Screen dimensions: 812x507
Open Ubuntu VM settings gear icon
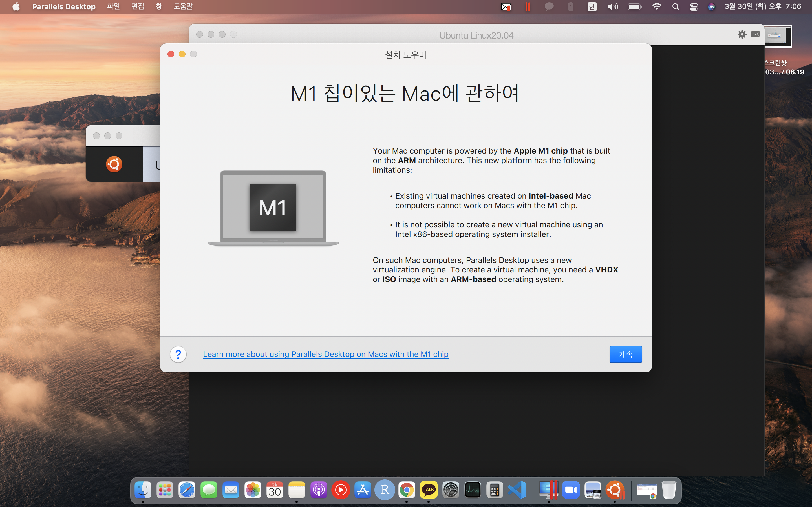[x=742, y=34]
